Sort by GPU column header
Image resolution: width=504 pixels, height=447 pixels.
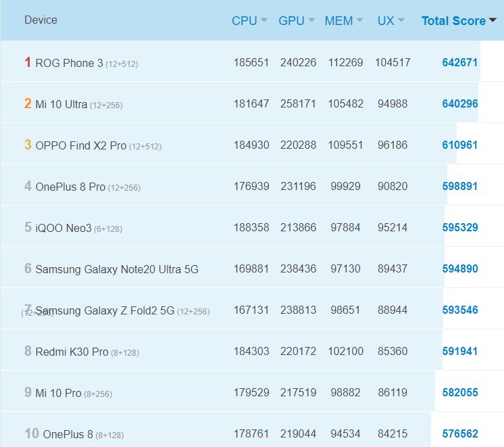click(297, 21)
